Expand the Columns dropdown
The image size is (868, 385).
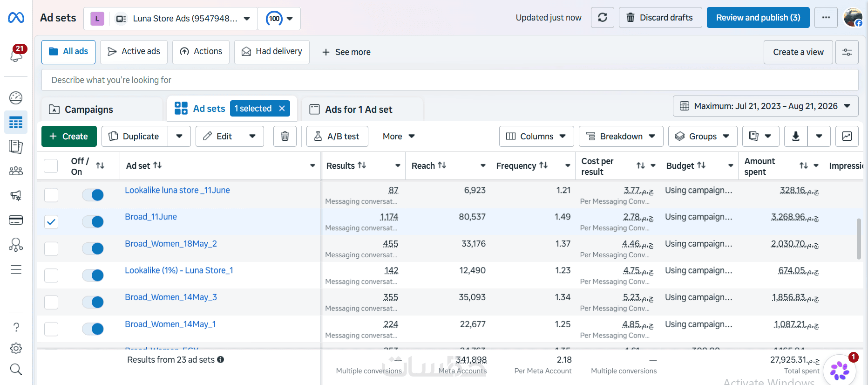[536, 136]
